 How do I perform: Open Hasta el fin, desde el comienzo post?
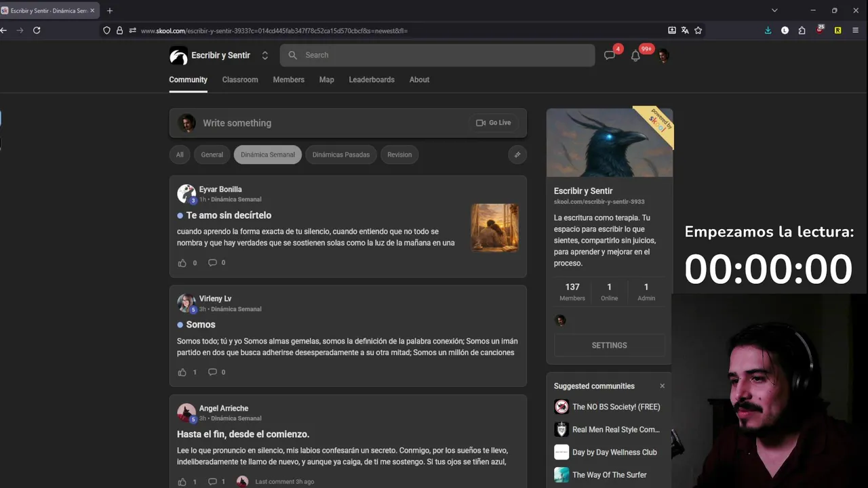click(243, 434)
